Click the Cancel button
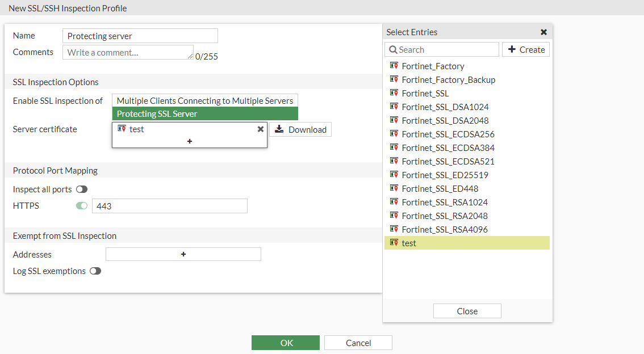Image resolution: width=644 pixels, height=354 pixels. (358, 342)
